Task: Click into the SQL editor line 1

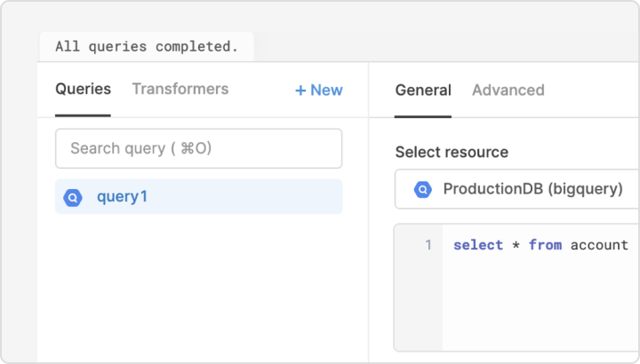Action: click(x=540, y=245)
